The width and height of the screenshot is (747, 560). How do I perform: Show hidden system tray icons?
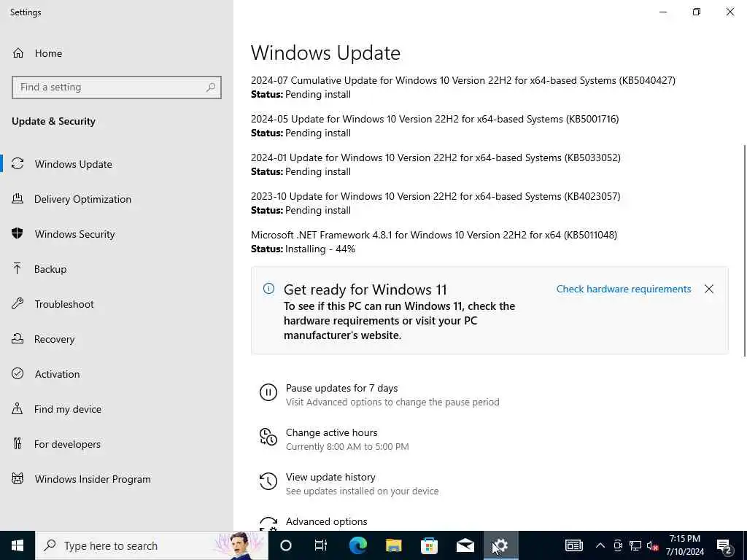point(600,545)
